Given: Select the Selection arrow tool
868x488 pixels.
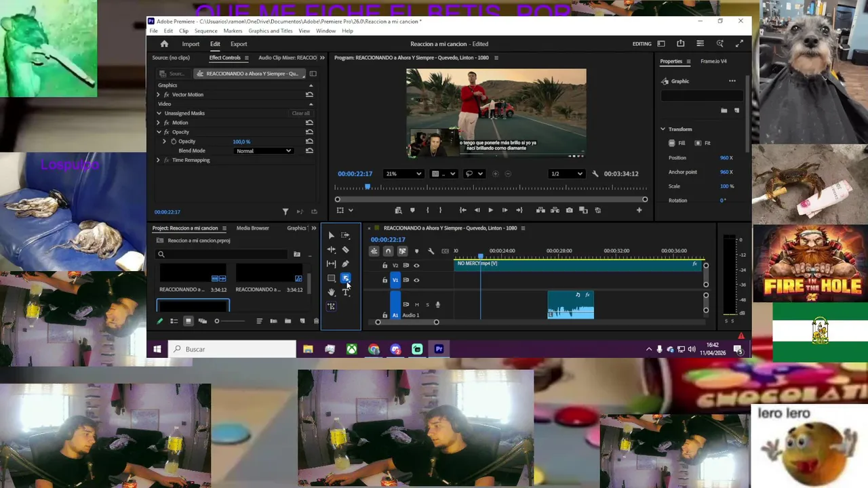Looking at the screenshot, I should tap(331, 235).
